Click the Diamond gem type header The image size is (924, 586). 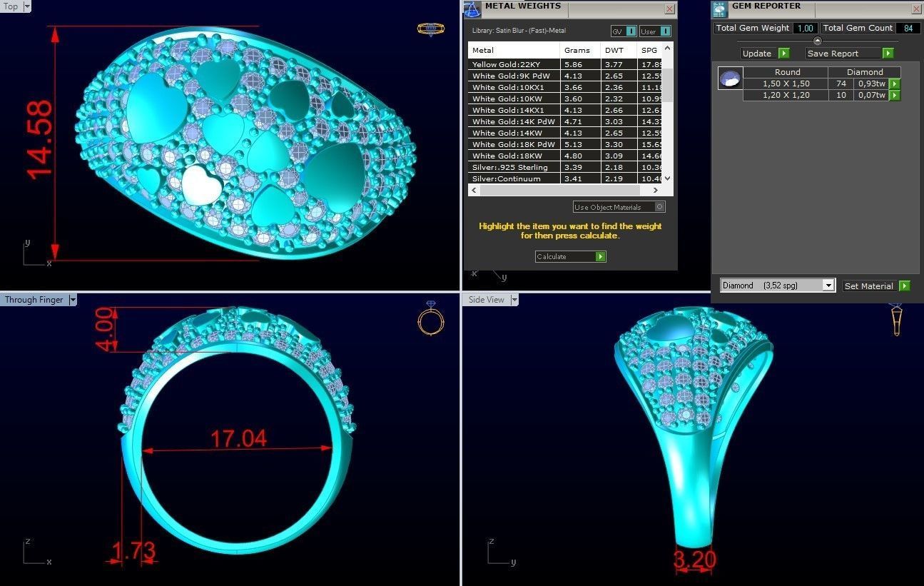(x=865, y=72)
